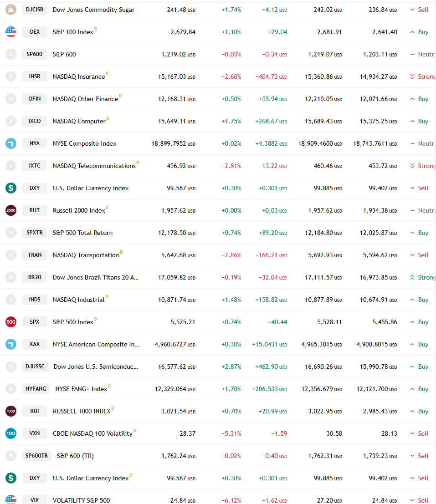Open NASDAQ Insurance link
Viewport: 436px width, 504px height.
pyautogui.click(x=79, y=76)
